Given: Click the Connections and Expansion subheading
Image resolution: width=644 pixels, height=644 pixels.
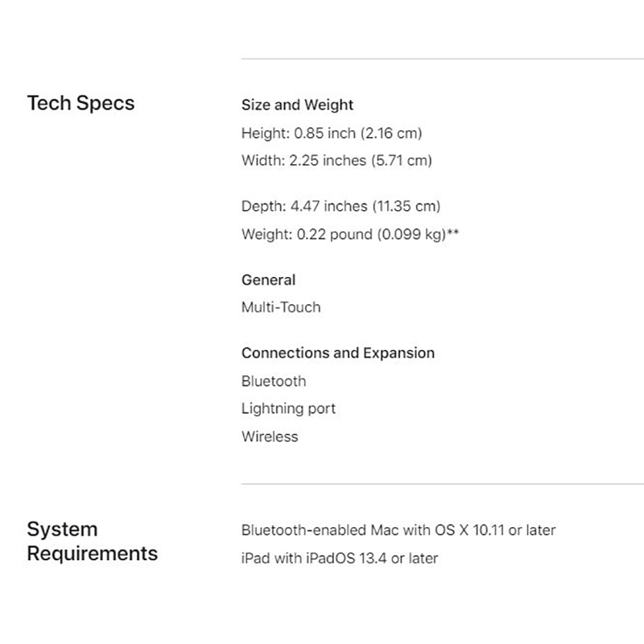Looking at the screenshot, I should (337, 353).
